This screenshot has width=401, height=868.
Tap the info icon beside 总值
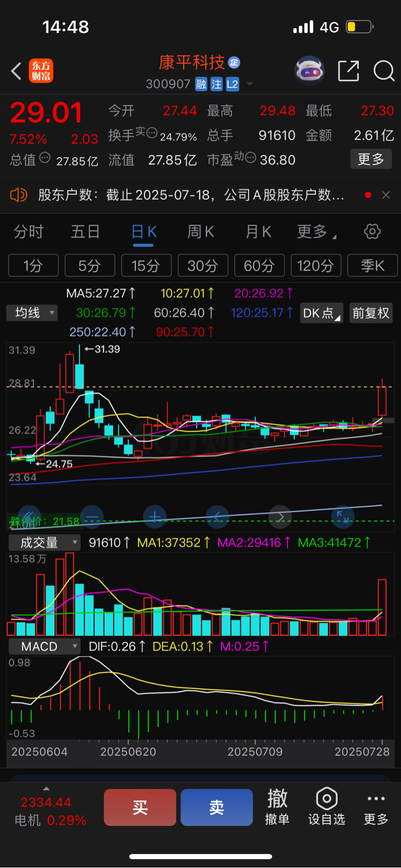pyautogui.click(x=45, y=157)
